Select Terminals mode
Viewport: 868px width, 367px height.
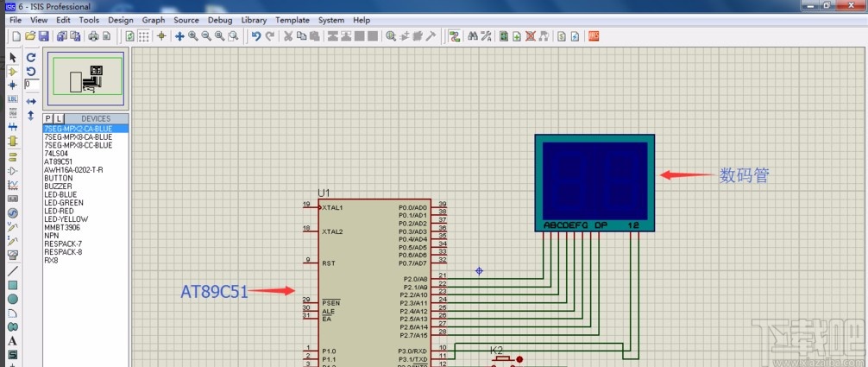click(x=13, y=156)
